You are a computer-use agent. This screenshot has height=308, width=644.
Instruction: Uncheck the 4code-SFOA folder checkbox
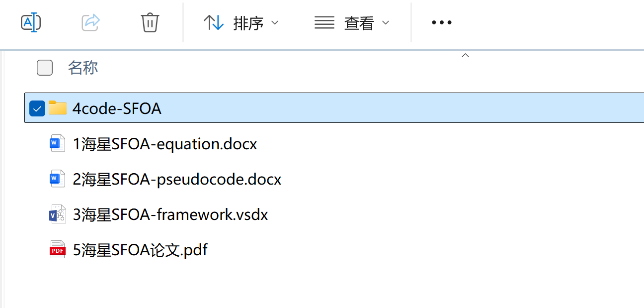tap(37, 108)
